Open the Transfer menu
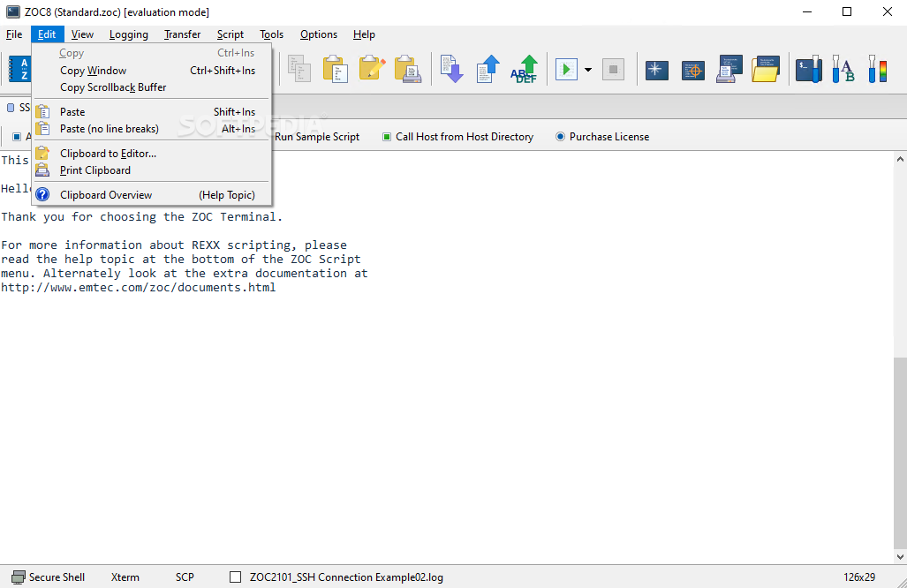Screen dimensions: 907x588 [182, 34]
